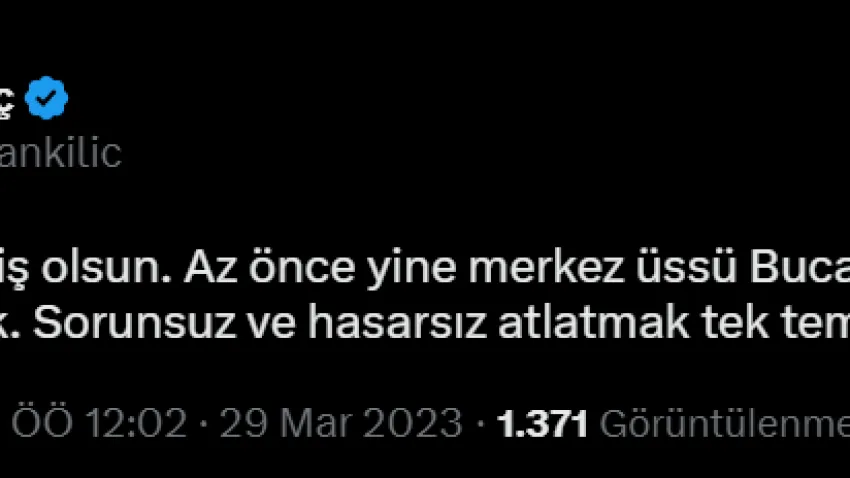Click the dot separator after 12:02

tap(204, 424)
